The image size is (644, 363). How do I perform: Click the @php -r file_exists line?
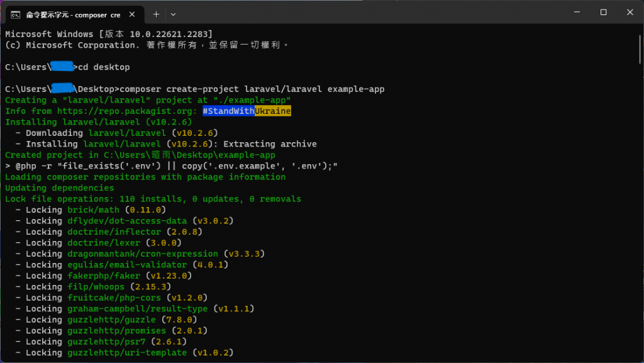point(171,166)
